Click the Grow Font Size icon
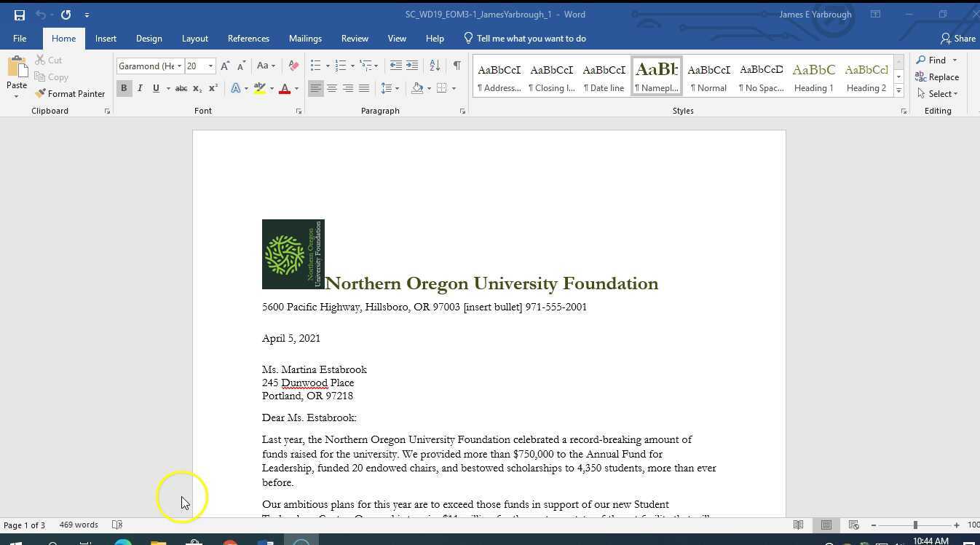The width and height of the screenshot is (980, 545). (x=225, y=66)
